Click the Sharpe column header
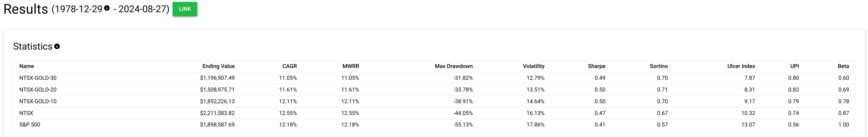868x137 pixels. (x=596, y=66)
